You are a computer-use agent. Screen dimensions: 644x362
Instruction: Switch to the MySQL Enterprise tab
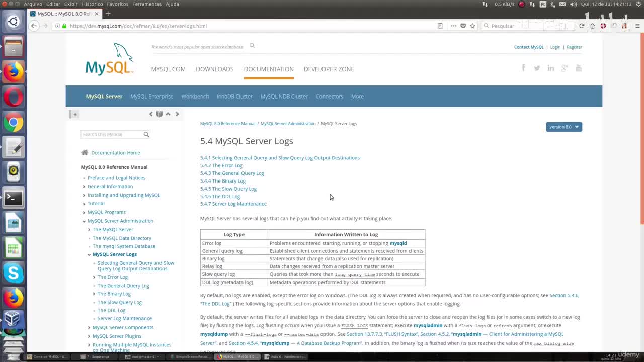pyautogui.click(x=151, y=96)
